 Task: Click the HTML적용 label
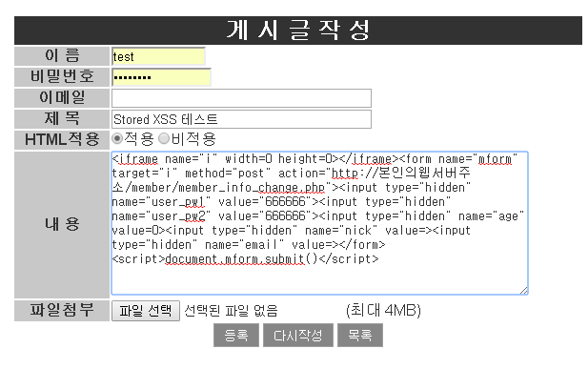click(62, 139)
